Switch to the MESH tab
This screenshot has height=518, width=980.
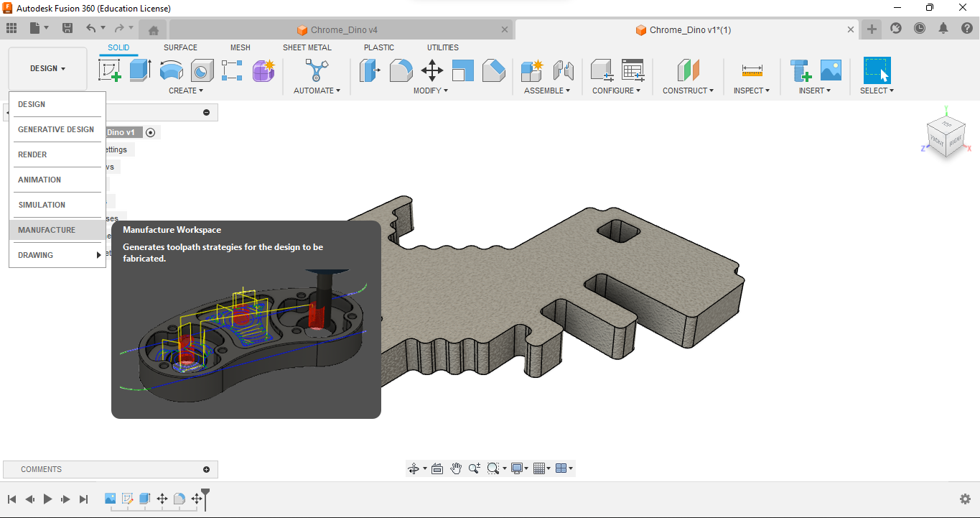pos(241,47)
